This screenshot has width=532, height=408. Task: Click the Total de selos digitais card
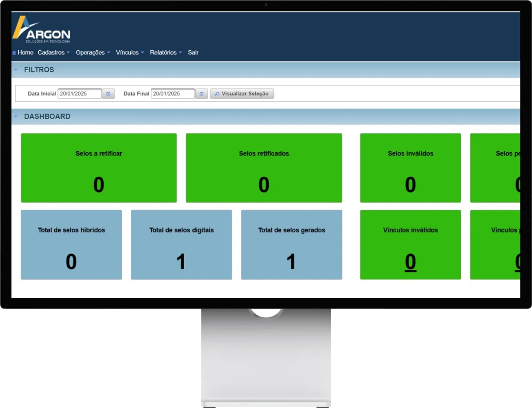click(181, 244)
